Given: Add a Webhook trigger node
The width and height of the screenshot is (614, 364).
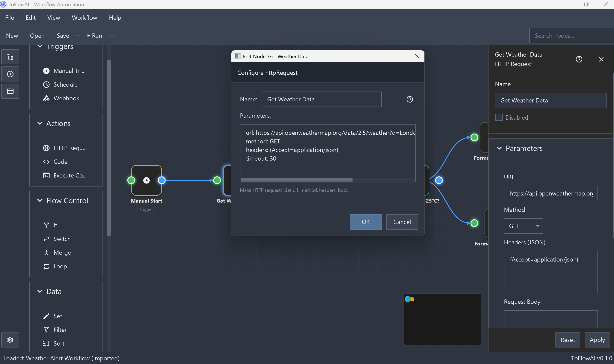Looking at the screenshot, I should click(66, 98).
